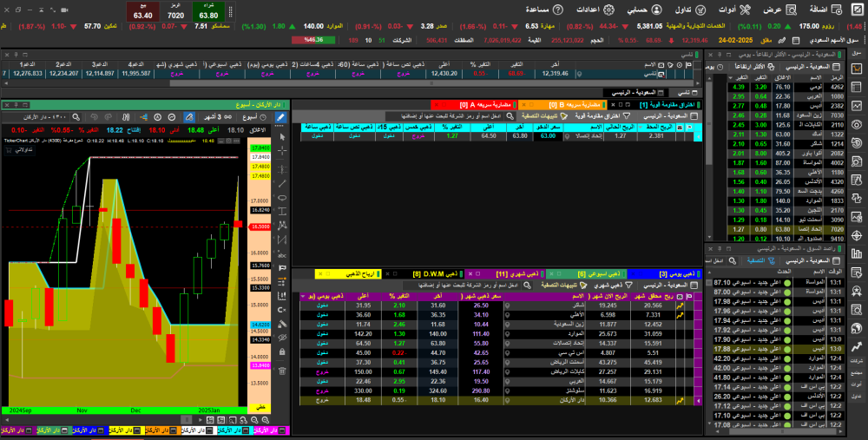Click the تداولاتي button on the chart
This screenshot has width=868, height=440.
pos(22,150)
